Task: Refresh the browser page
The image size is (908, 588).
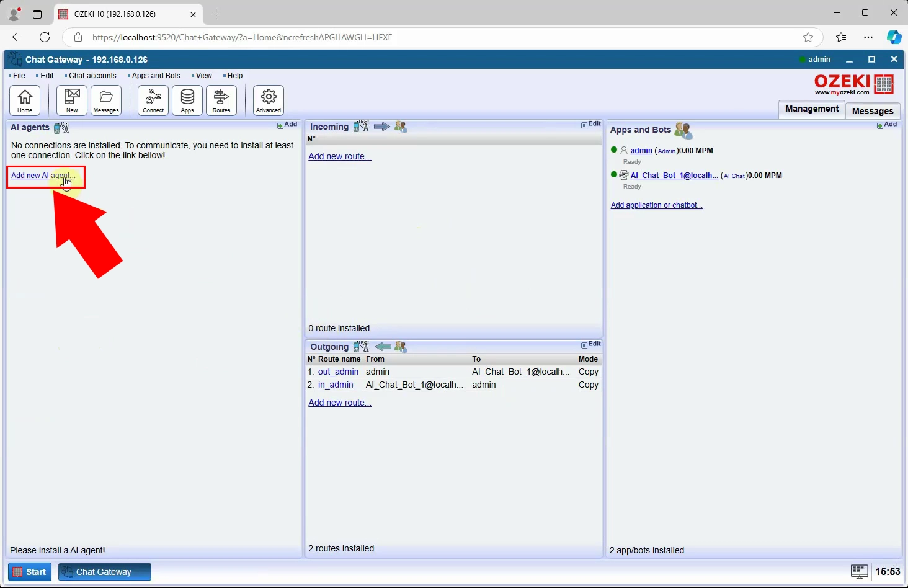Action: coord(45,37)
